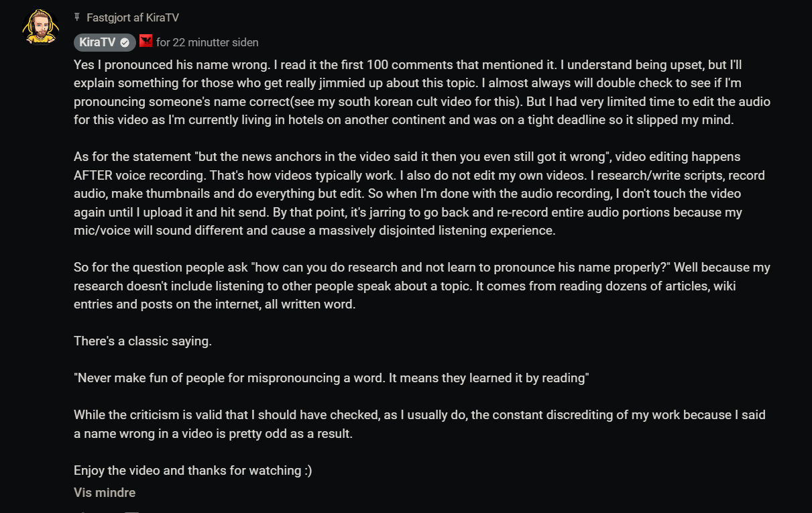Collapse the comment with "Vis mindre"

click(105, 492)
